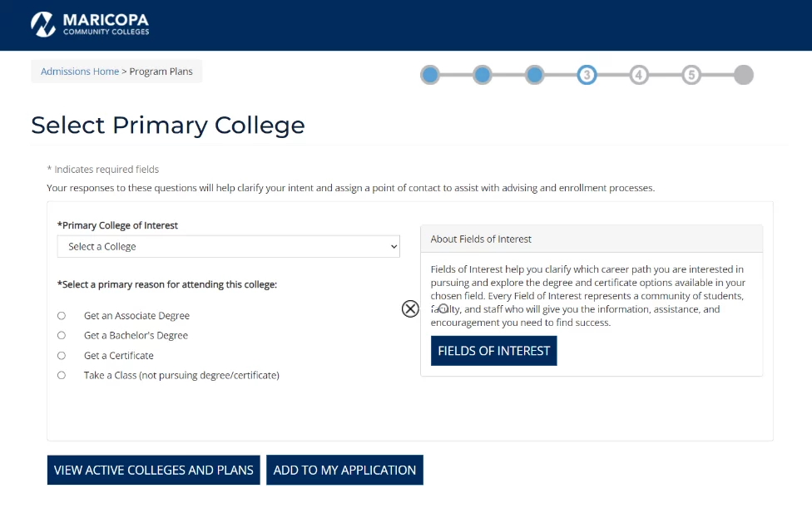The height and width of the screenshot is (508, 812).
Task: Jump to step 4 in the progress stepper
Action: pos(639,74)
